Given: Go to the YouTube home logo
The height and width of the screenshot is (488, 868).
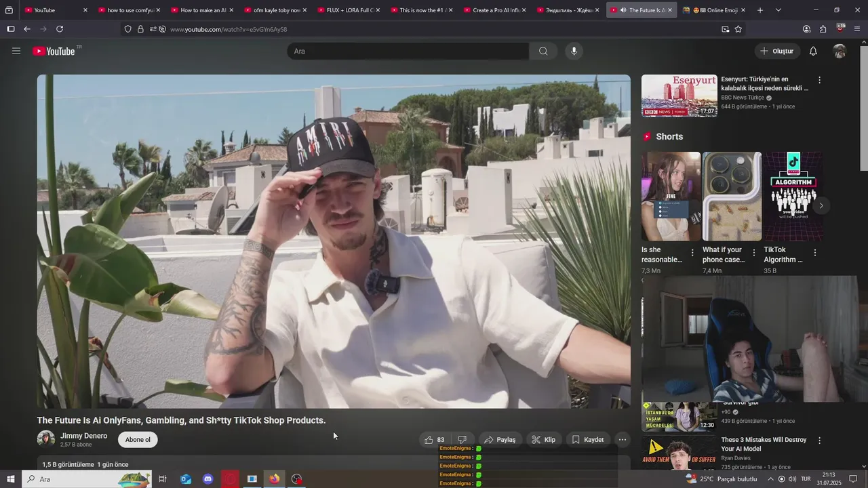Looking at the screenshot, I should pyautogui.click(x=54, y=51).
